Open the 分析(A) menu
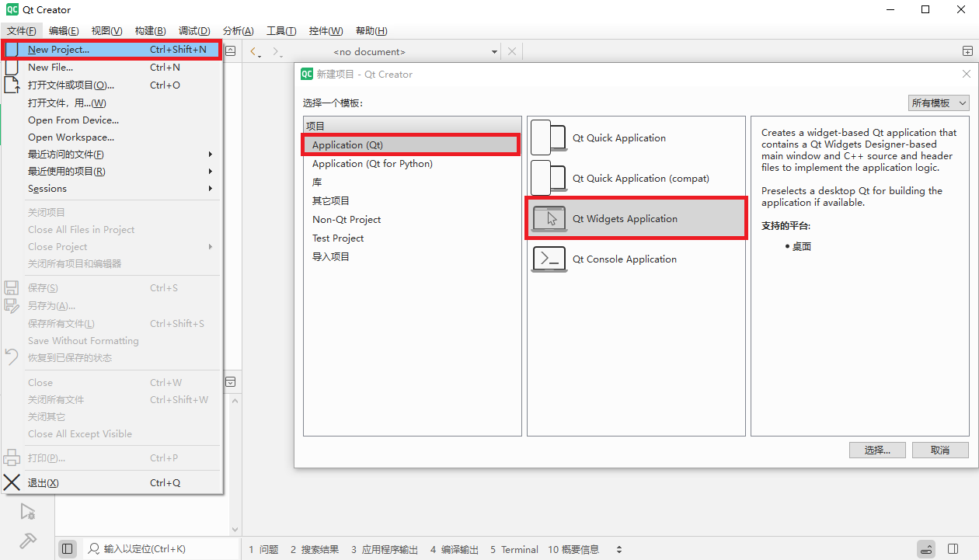Viewport: 979px width, 560px height. click(x=238, y=31)
